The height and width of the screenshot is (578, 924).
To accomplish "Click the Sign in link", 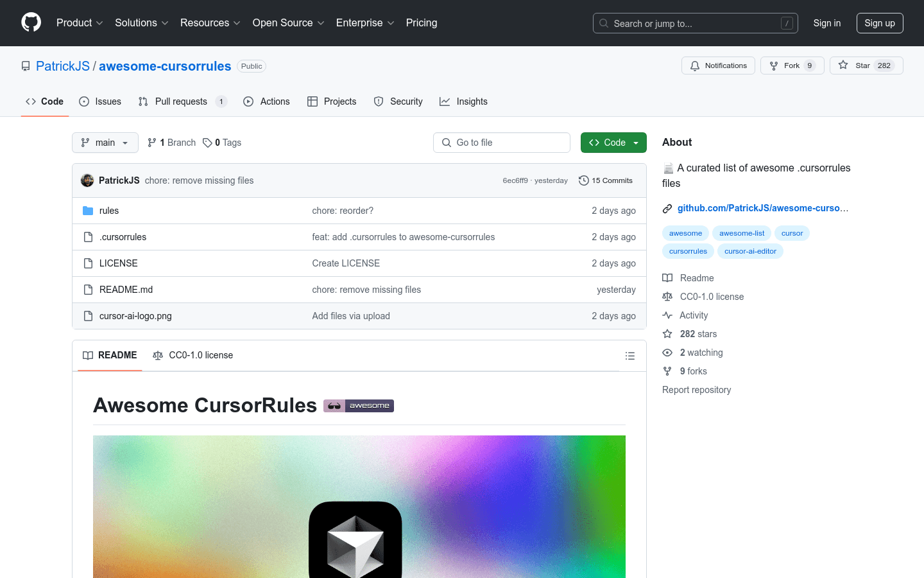I will (x=827, y=23).
